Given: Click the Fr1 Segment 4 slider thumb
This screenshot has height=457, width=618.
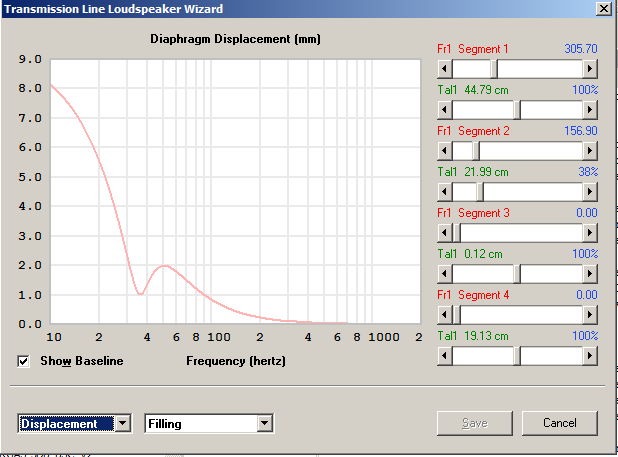Looking at the screenshot, I should 456,315.
